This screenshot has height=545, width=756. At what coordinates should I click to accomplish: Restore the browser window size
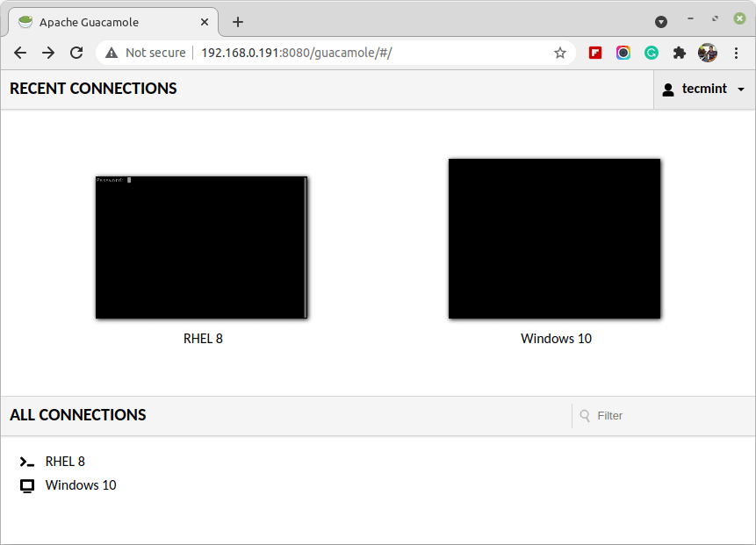tap(715, 18)
